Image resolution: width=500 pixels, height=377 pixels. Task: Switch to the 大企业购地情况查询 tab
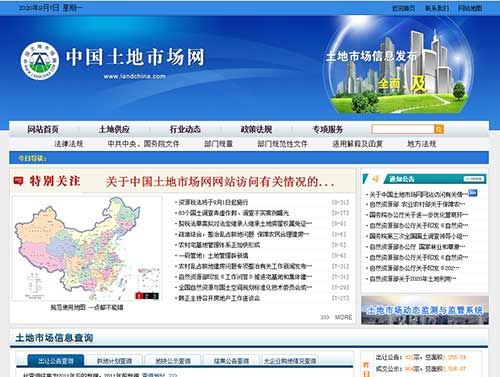point(290,361)
